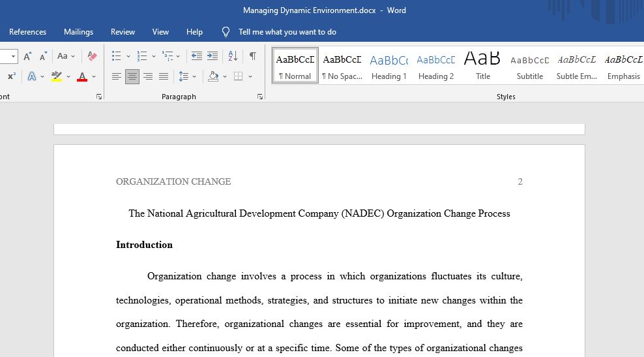Apply the No Spacing style

pyautogui.click(x=342, y=65)
